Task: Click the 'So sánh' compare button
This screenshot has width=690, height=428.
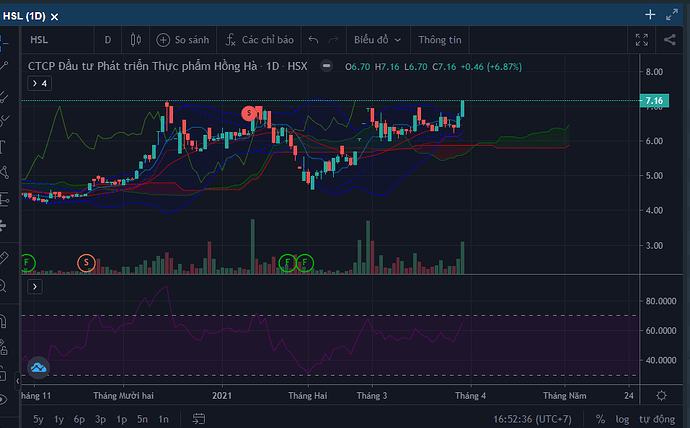Action: pos(185,40)
